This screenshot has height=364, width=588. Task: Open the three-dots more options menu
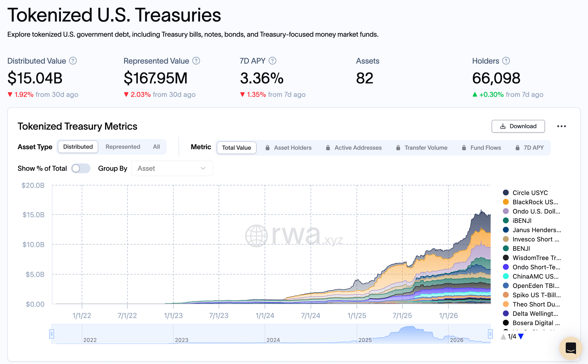click(x=561, y=126)
